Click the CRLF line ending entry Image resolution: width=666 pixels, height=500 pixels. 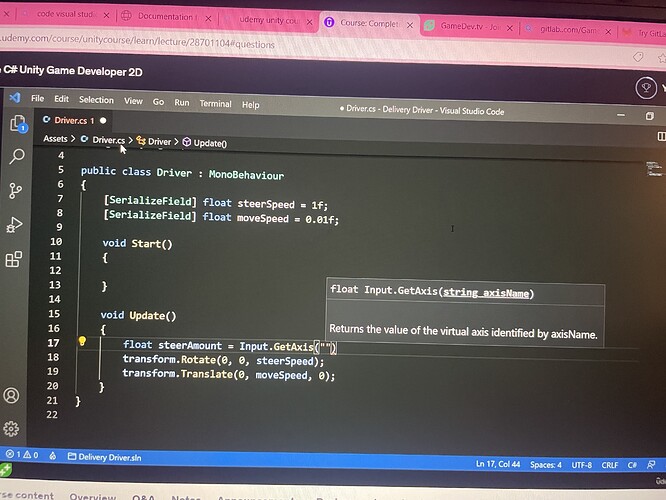610,465
